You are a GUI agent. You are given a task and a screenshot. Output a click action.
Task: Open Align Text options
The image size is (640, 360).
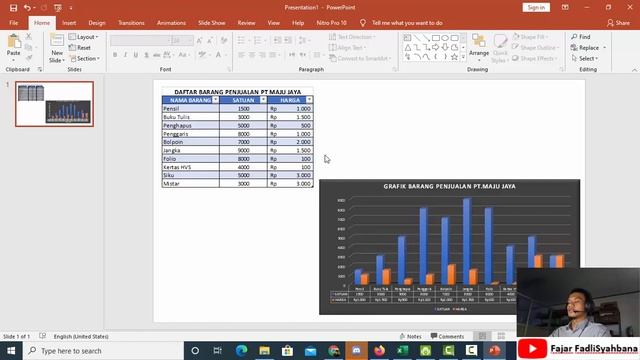pyautogui.click(x=347, y=48)
